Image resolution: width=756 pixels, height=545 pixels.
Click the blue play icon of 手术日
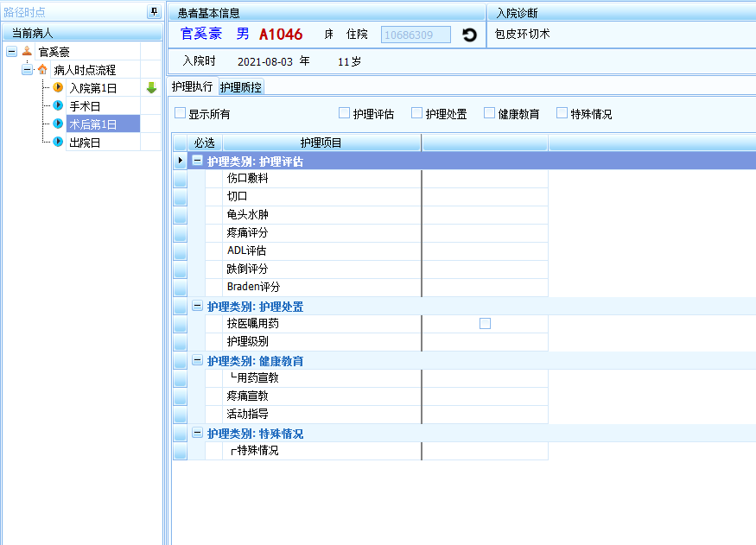(59, 105)
